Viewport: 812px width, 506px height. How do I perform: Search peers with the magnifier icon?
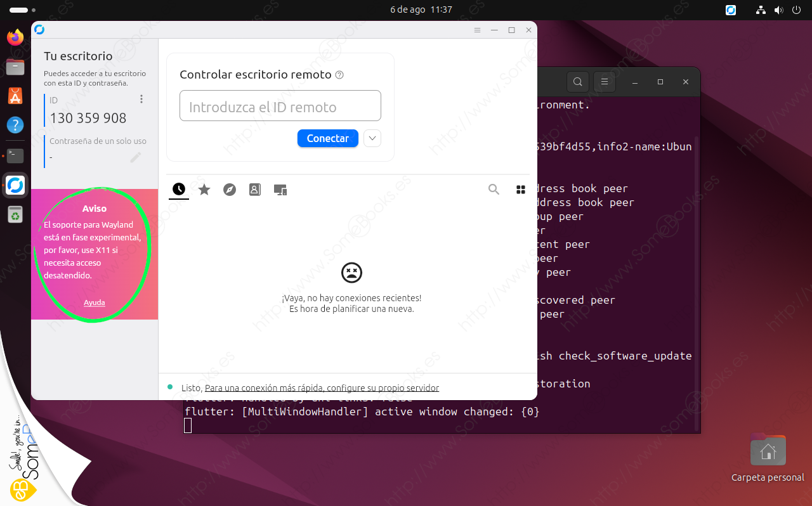(x=494, y=189)
